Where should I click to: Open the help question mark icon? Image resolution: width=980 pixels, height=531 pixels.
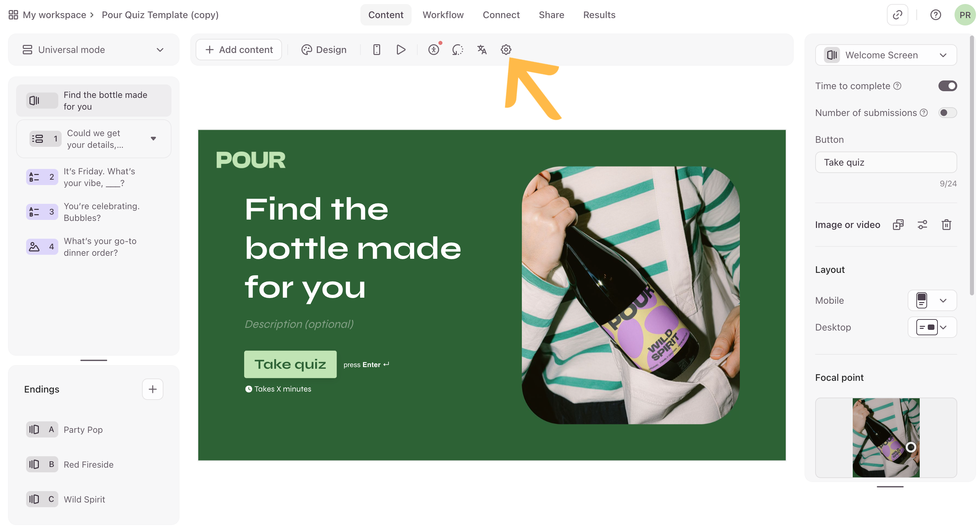point(935,15)
